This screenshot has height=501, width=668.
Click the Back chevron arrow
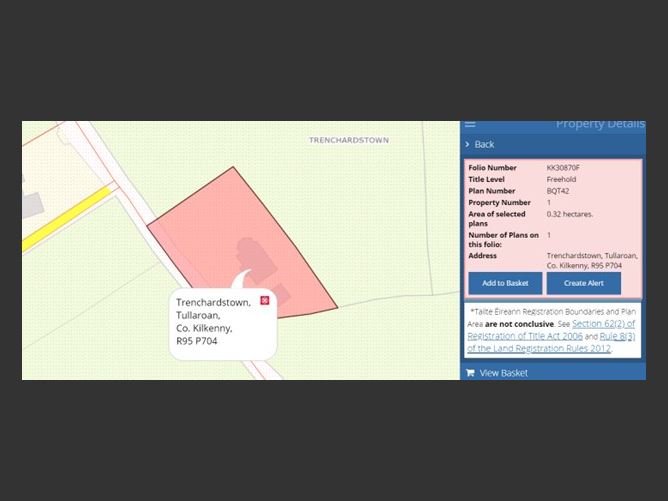(x=469, y=145)
